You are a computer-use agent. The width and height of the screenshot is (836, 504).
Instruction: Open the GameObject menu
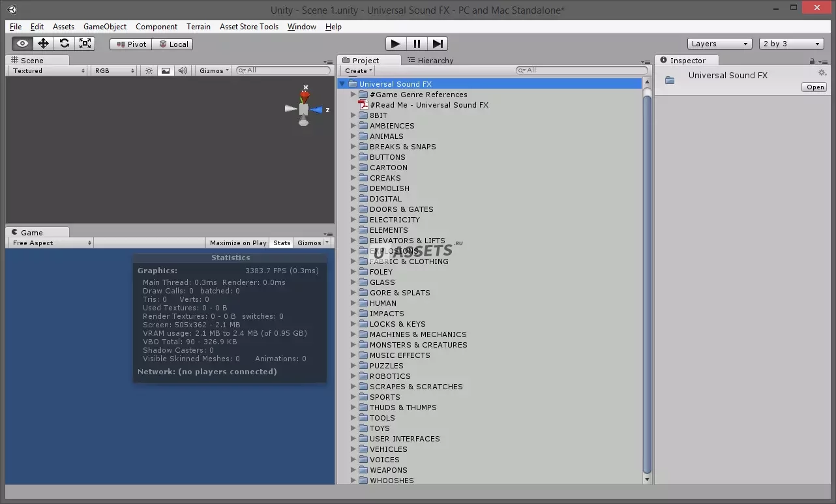(x=105, y=27)
